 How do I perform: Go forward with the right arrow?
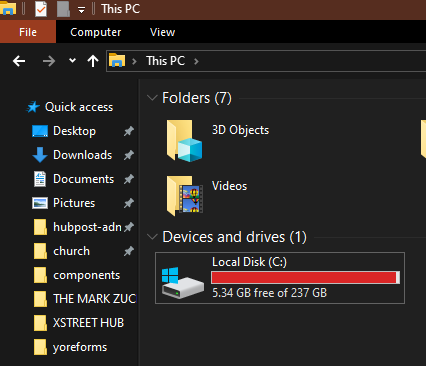(49, 61)
